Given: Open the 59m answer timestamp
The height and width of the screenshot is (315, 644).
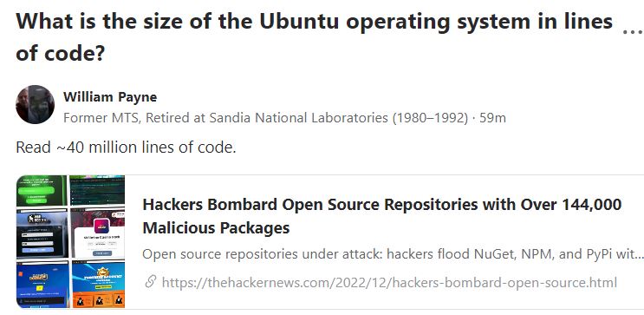Looking at the screenshot, I should [x=493, y=118].
